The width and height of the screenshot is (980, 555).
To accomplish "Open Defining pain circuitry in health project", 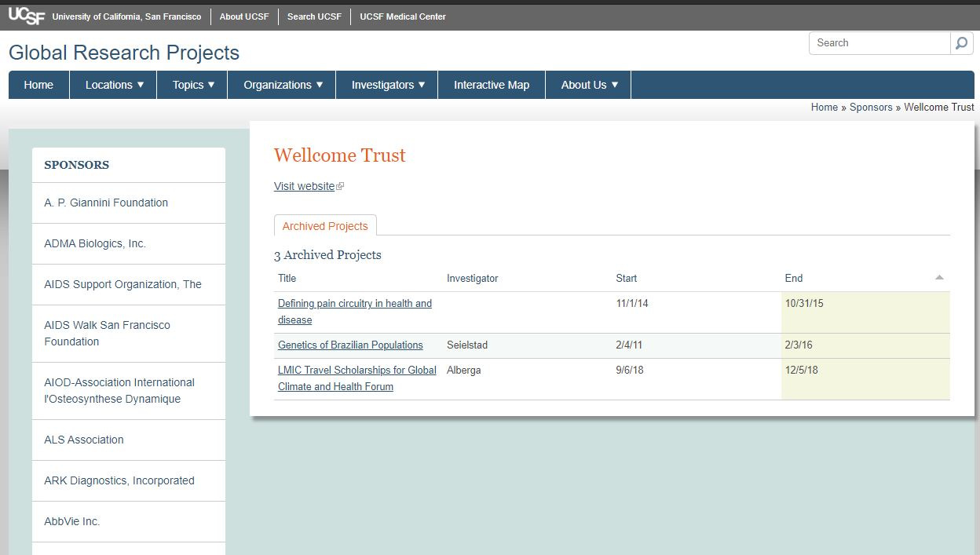I will pyautogui.click(x=355, y=312).
